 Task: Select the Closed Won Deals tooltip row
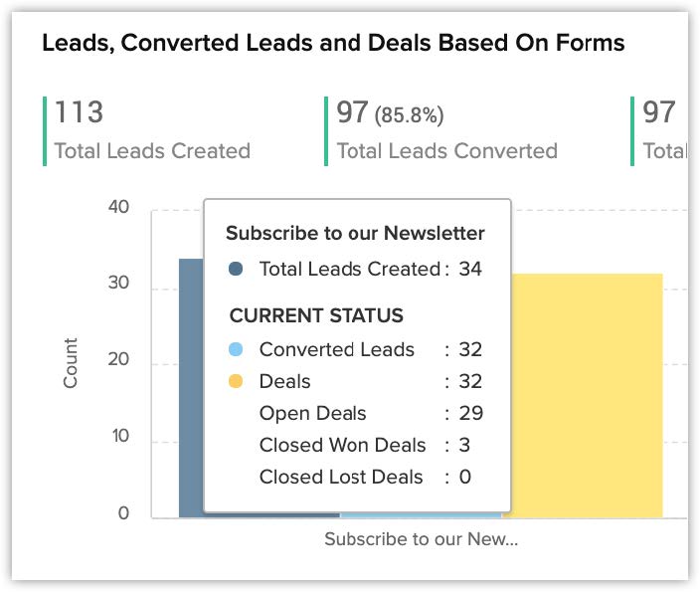342,445
